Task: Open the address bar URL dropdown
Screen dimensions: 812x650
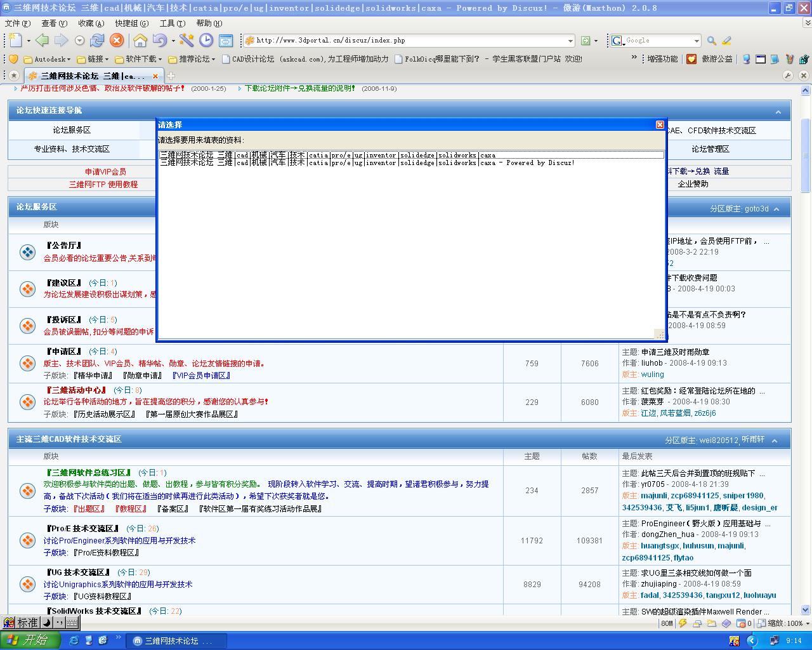Action: pos(570,41)
